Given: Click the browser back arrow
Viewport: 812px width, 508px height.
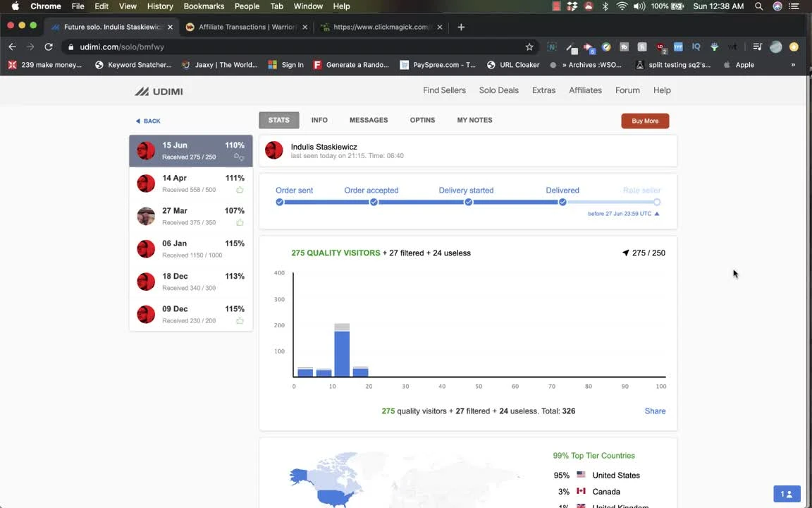Looking at the screenshot, I should [13, 47].
